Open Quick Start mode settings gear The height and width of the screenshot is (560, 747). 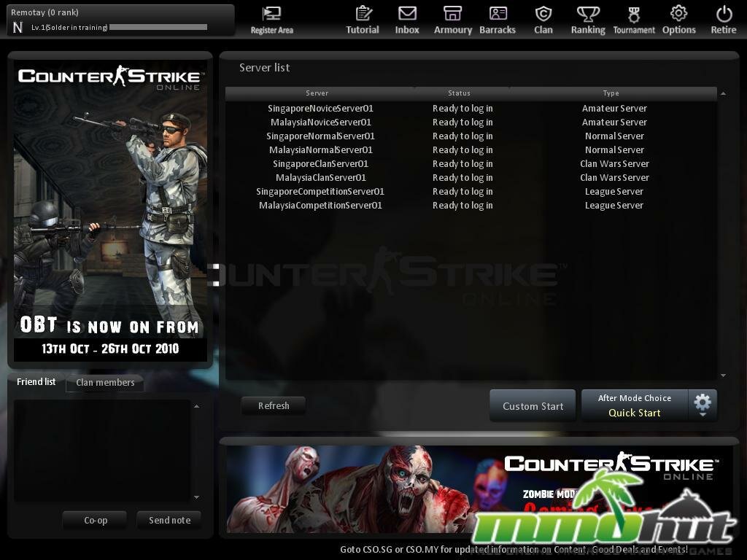click(703, 405)
